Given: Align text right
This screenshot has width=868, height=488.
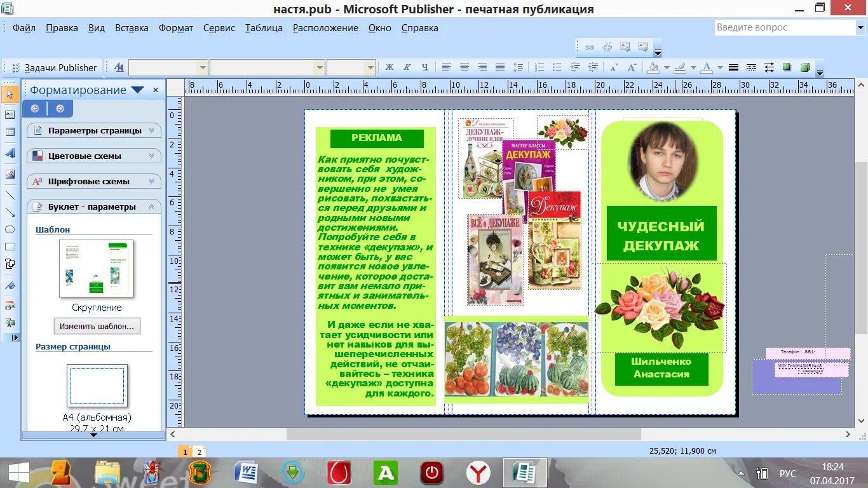Looking at the screenshot, I should pos(482,67).
